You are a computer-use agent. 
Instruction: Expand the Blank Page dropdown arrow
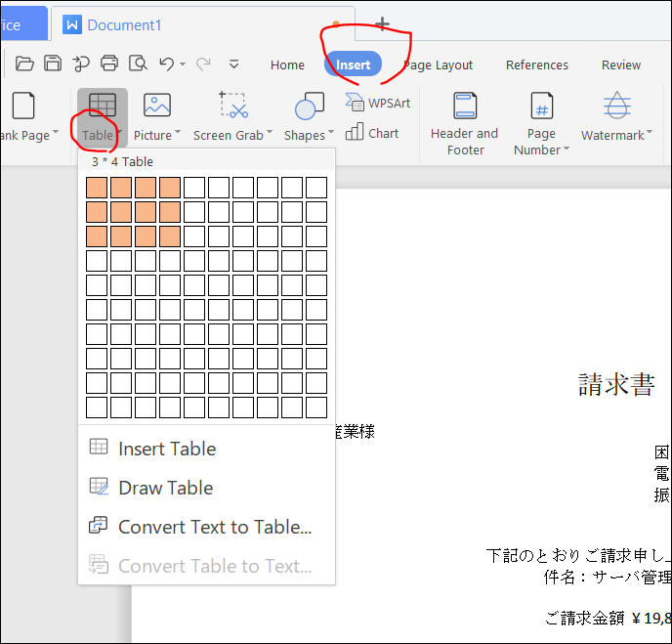pos(56,132)
